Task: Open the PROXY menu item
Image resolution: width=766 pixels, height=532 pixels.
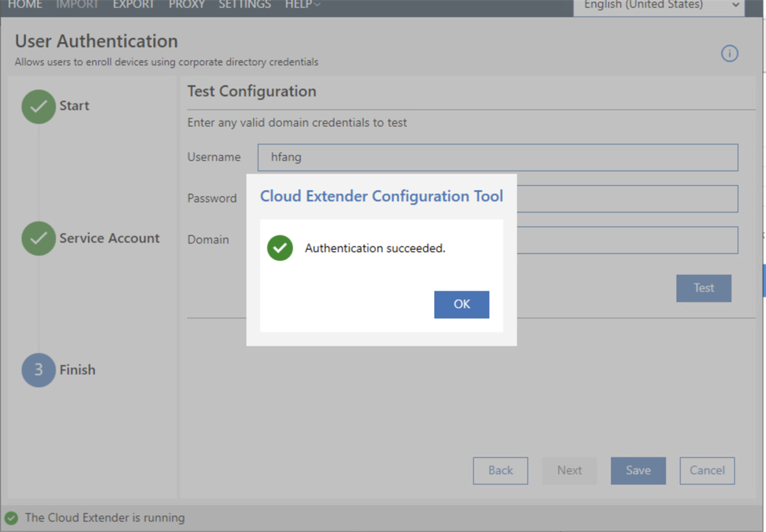Action: coord(186,4)
